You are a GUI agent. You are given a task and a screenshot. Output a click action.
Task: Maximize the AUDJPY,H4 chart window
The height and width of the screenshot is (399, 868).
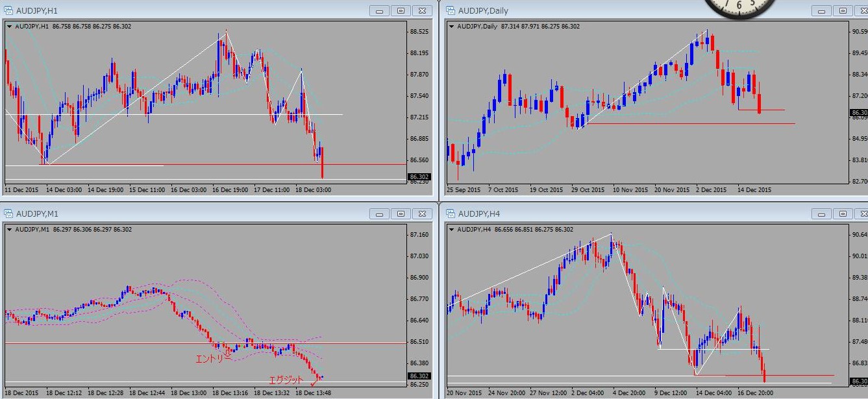pyautogui.click(x=842, y=213)
